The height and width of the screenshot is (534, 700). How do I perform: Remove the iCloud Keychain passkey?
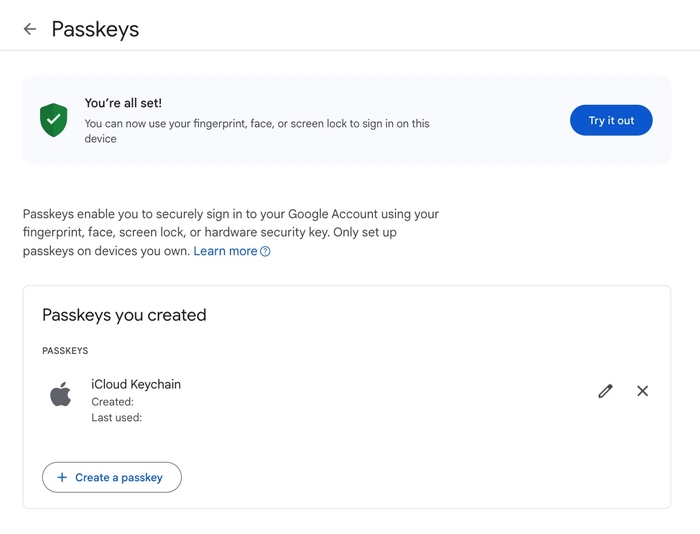(642, 391)
